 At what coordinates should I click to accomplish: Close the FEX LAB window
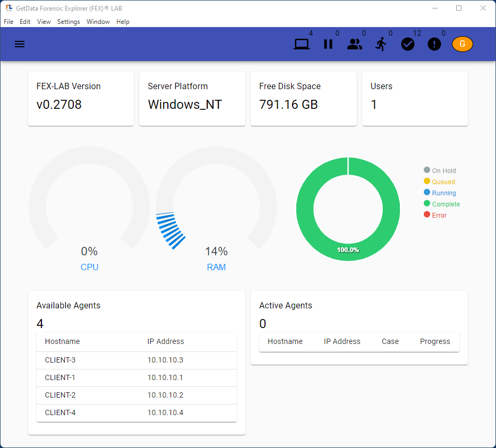coord(483,8)
